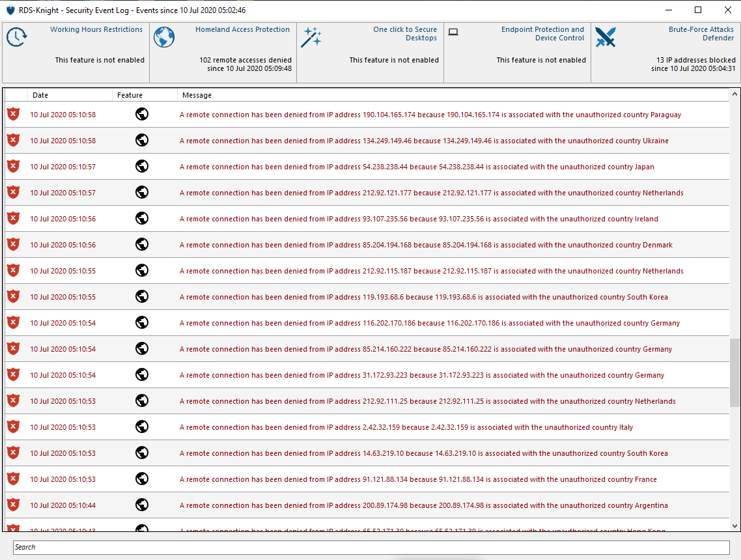This screenshot has width=741, height=560.
Task: Click the red shield icon on the Italy row
Action: coord(13,427)
